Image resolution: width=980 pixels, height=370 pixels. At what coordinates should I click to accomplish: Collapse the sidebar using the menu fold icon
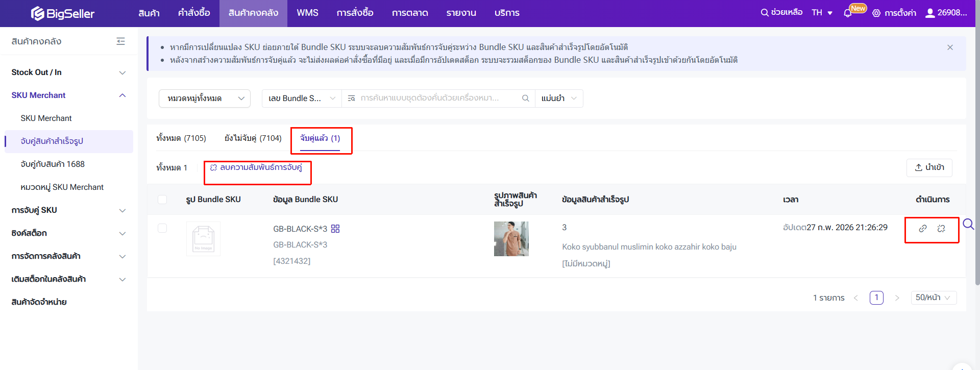tap(120, 41)
